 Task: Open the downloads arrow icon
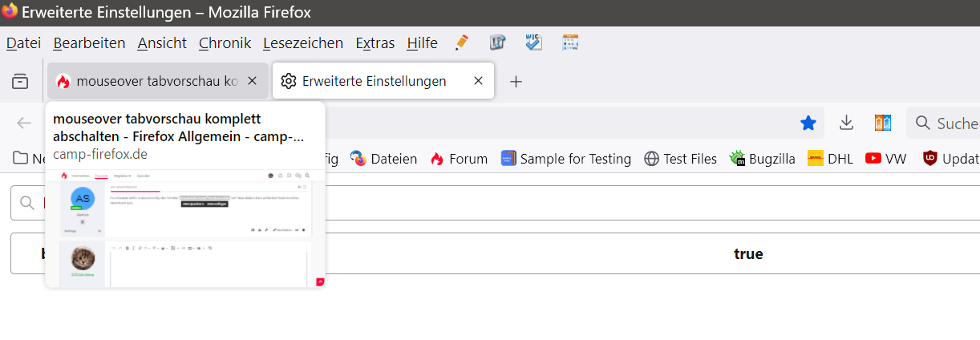pyautogui.click(x=846, y=123)
